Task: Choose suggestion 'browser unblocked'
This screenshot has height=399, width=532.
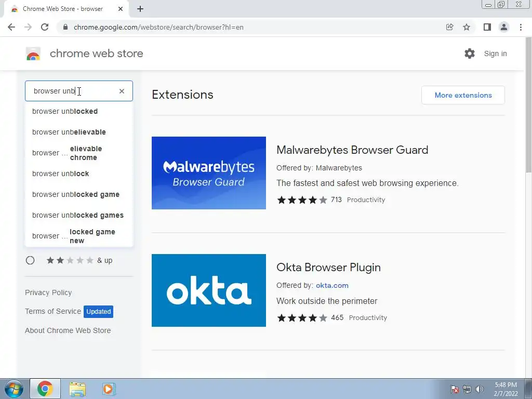Action: (x=79, y=111)
